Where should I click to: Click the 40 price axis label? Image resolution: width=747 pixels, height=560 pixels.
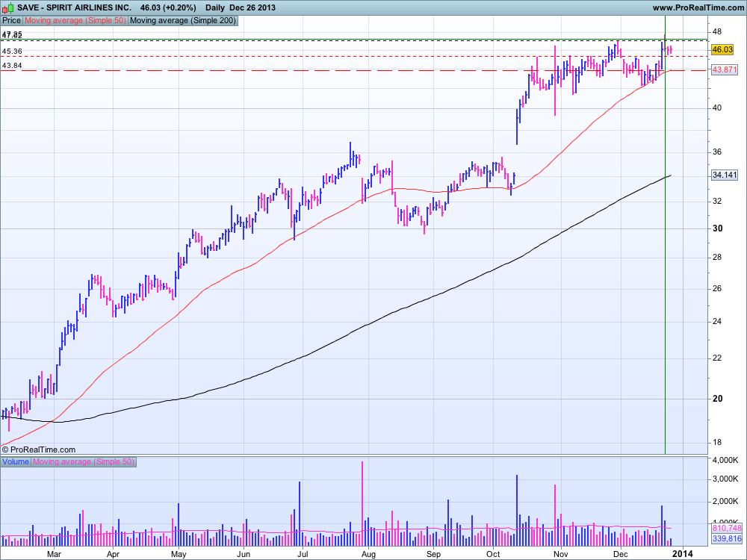pyautogui.click(x=716, y=108)
